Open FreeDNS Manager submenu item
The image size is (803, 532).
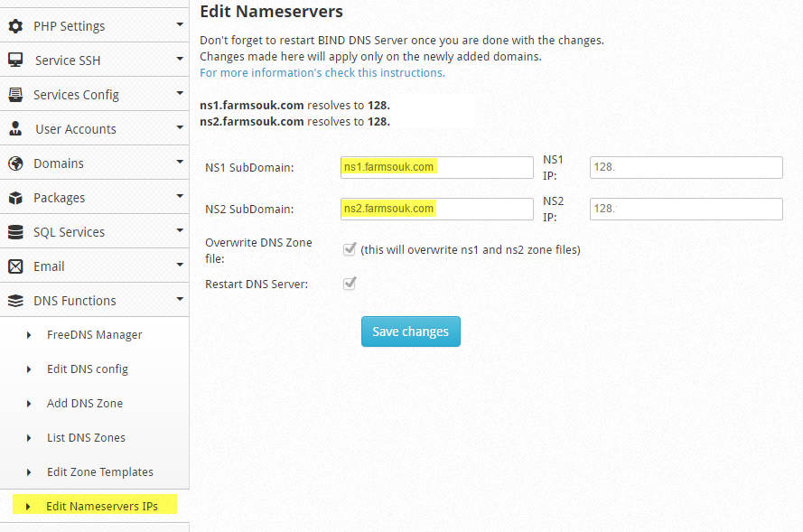[x=95, y=335]
